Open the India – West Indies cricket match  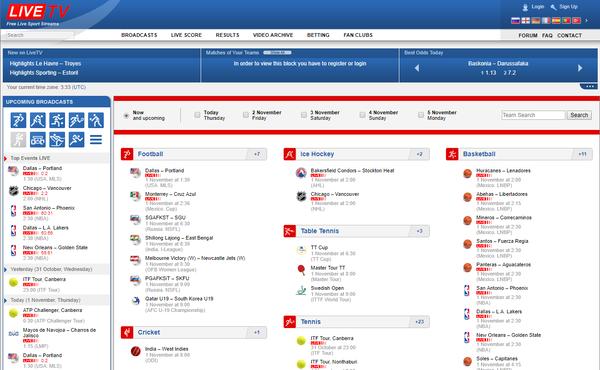166,349
